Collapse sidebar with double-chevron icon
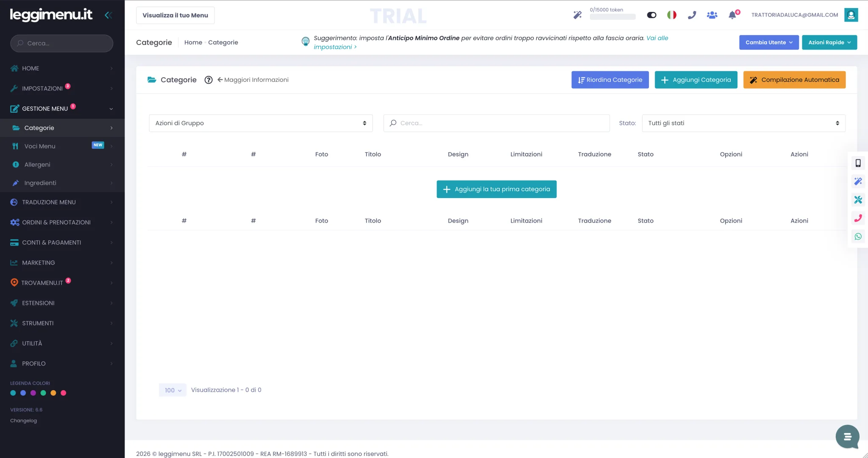 click(x=108, y=15)
